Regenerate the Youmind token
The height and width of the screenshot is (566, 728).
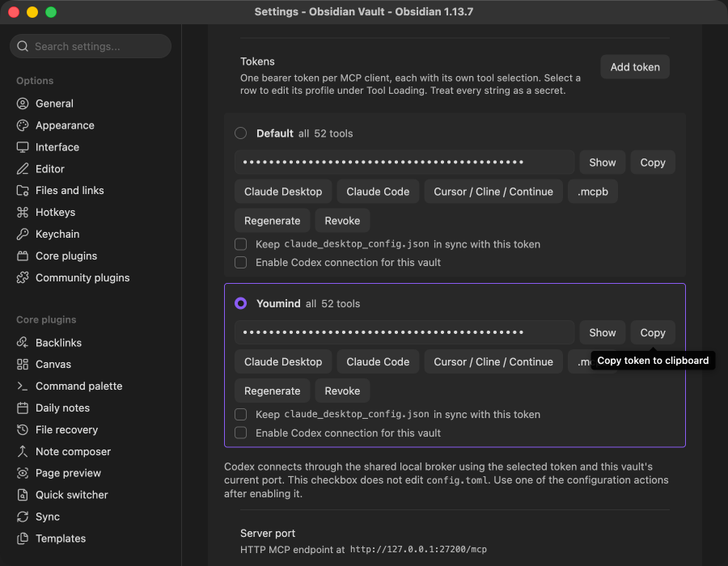(272, 391)
